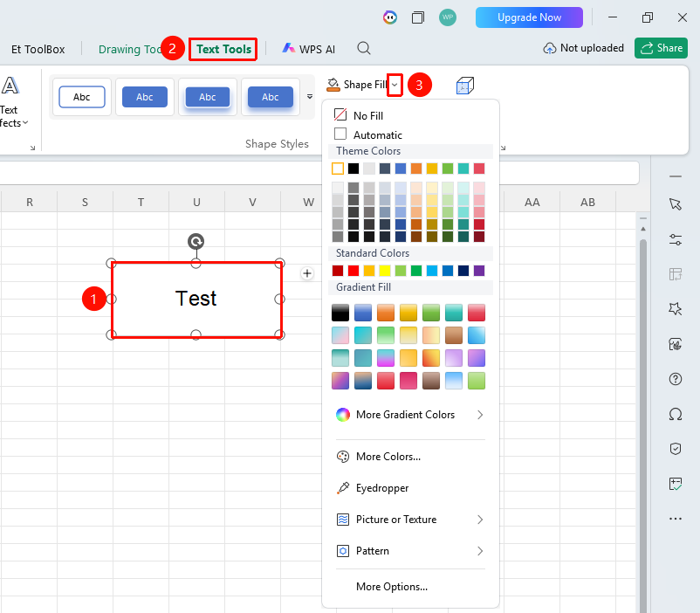Click the Text Effects letter A icon
The height and width of the screenshot is (613, 700).
(10, 86)
